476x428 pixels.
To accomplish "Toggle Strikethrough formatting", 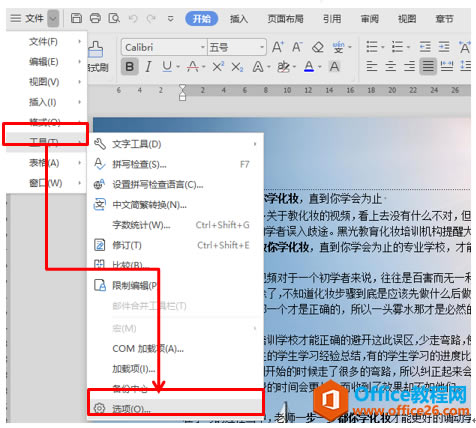I will point(192,67).
